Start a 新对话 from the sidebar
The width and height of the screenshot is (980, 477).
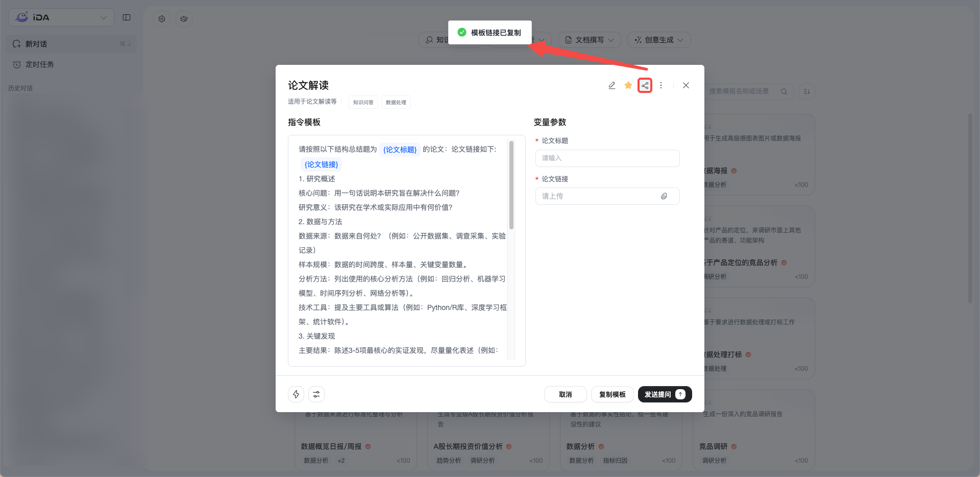pyautogui.click(x=71, y=44)
